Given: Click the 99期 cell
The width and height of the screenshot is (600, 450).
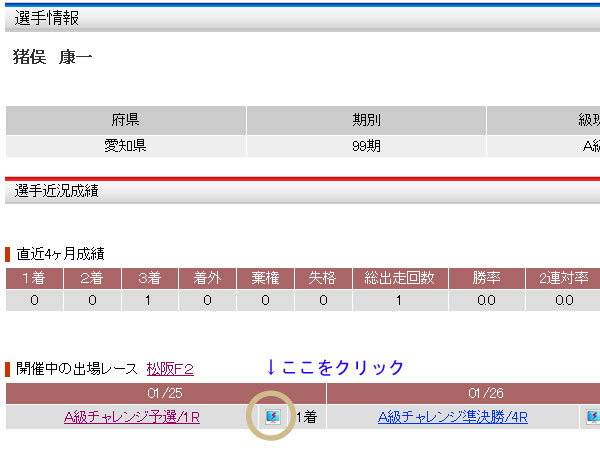Looking at the screenshot, I should pos(366,146).
